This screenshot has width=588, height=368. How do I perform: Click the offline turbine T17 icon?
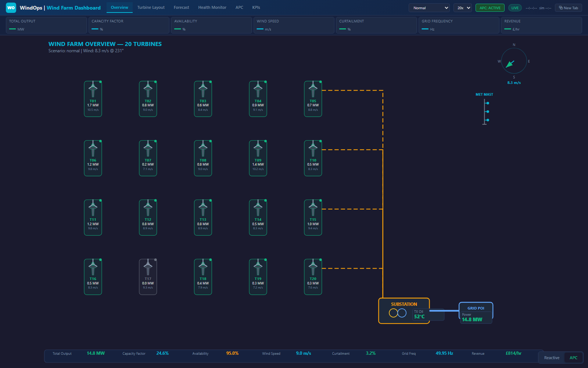pos(148,268)
